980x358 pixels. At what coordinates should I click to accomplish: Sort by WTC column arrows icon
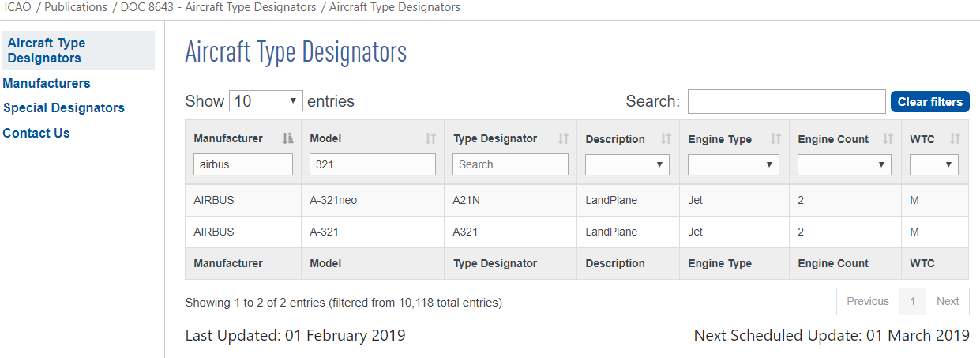click(955, 138)
